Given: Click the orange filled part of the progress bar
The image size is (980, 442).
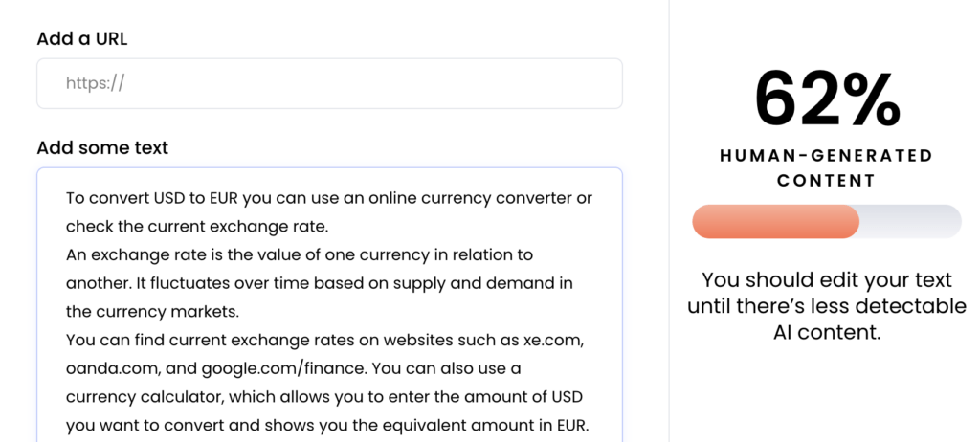Looking at the screenshot, I should tap(775, 221).
